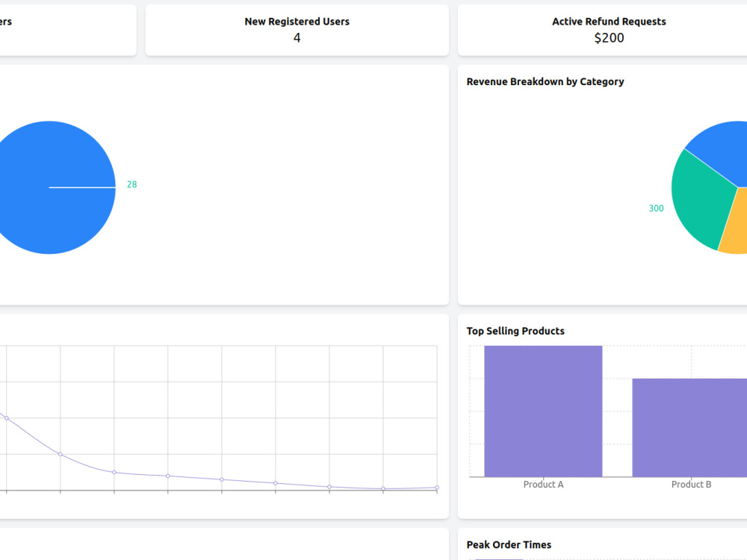Click the Top Selling Products heading
This screenshot has width=747, height=560.
[x=515, y=331]
